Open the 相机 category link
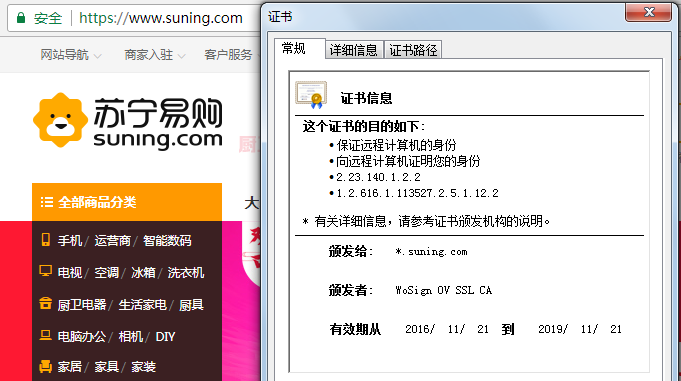The width and height of the screenshot is (681, 381). (x=131, y=337)
